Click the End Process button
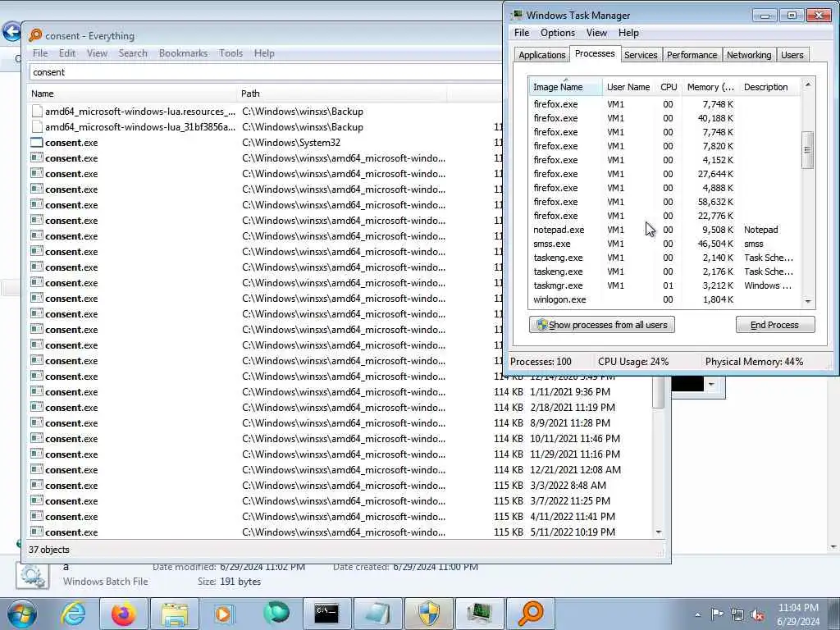The height and width of the screenshot is (630, 840). pos(774,325)
